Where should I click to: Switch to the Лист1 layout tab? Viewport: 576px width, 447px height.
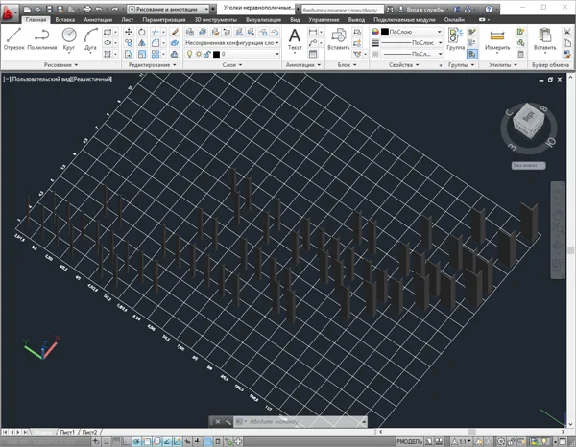tap(67, 432)
